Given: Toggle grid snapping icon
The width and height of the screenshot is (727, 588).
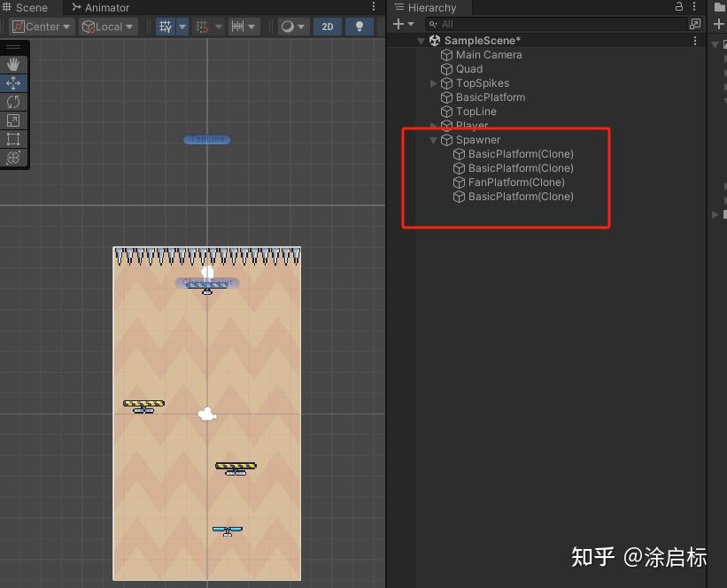Looking at the screenshot, I should coord(202,27).
